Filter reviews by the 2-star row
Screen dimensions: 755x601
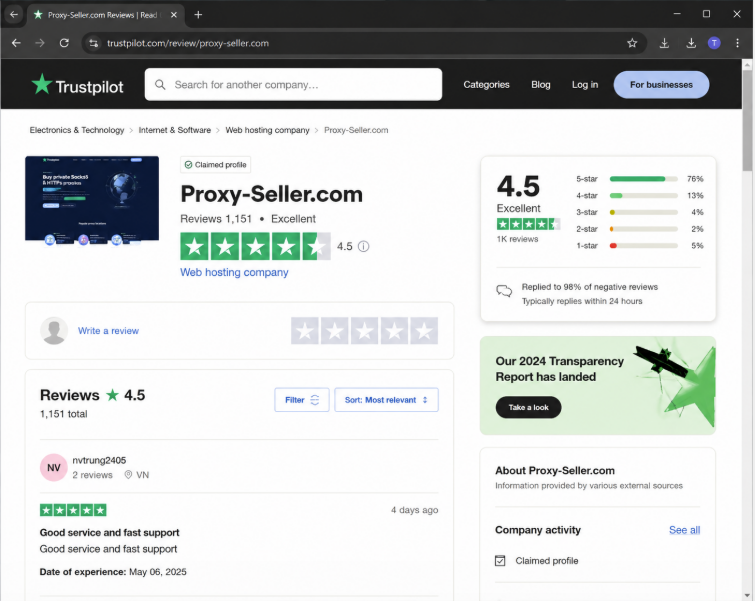click(639, 229)
